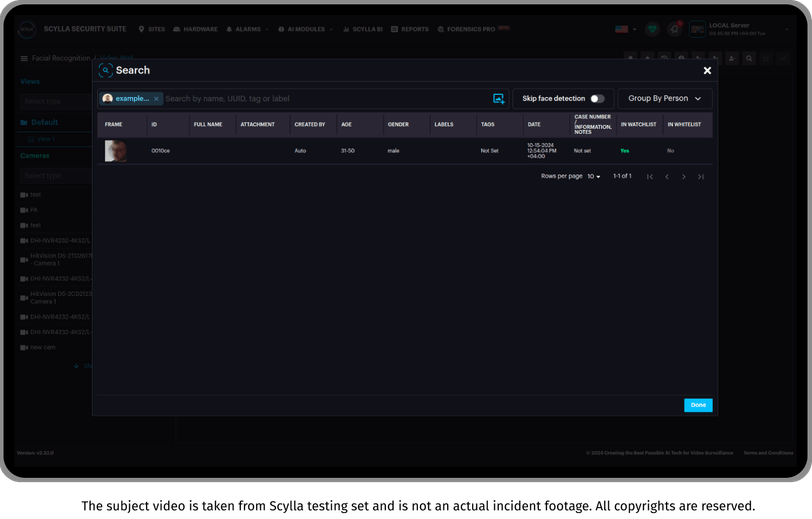This screenshot has height=519, width=812.
Task: Open the Rows per page dropdown
Action: tap(593, 177)
